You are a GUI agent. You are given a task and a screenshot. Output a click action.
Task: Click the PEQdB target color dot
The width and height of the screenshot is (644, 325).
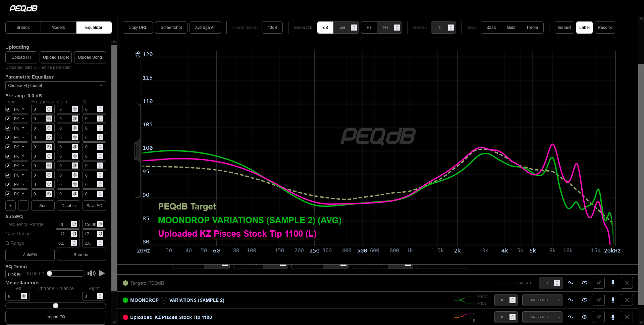click(x=125, y=283)
